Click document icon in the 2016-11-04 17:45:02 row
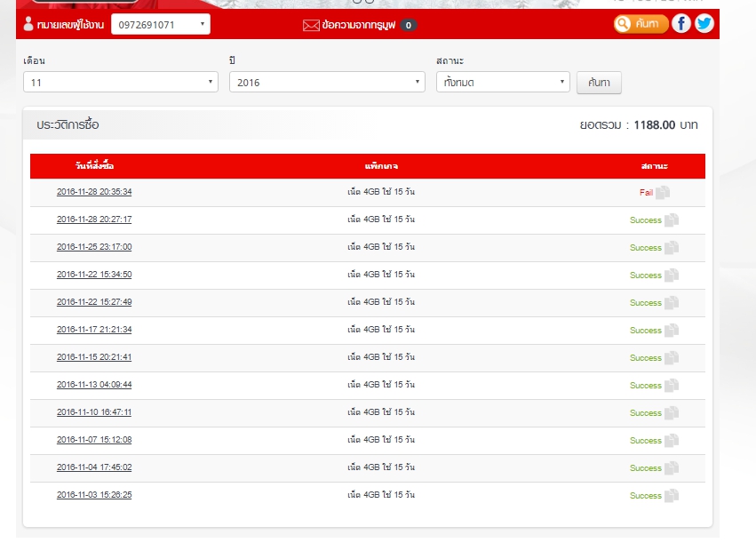Viewport: 756px width, 551px height. pyautogui.click(x=671, y=467)
